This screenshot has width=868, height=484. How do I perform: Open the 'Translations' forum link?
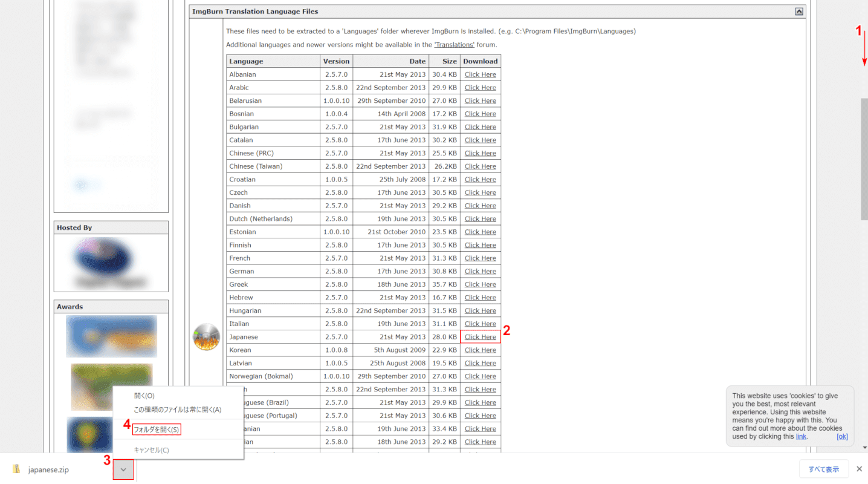pyautogui.click(x=454, y=45)
